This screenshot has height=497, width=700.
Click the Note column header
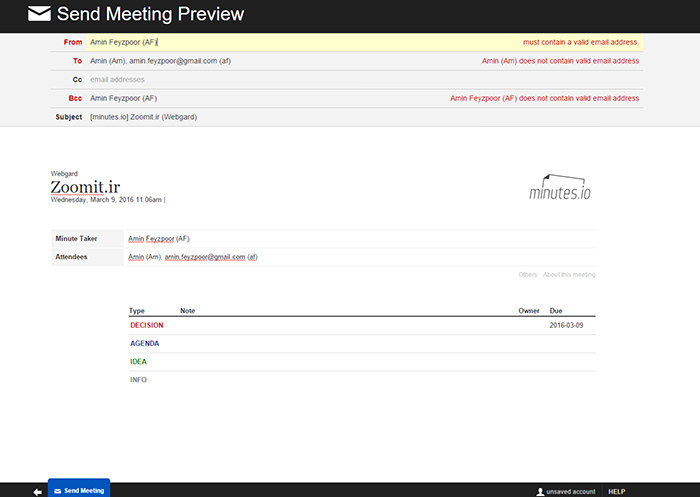pyautogui.click(x=188, y=310)
